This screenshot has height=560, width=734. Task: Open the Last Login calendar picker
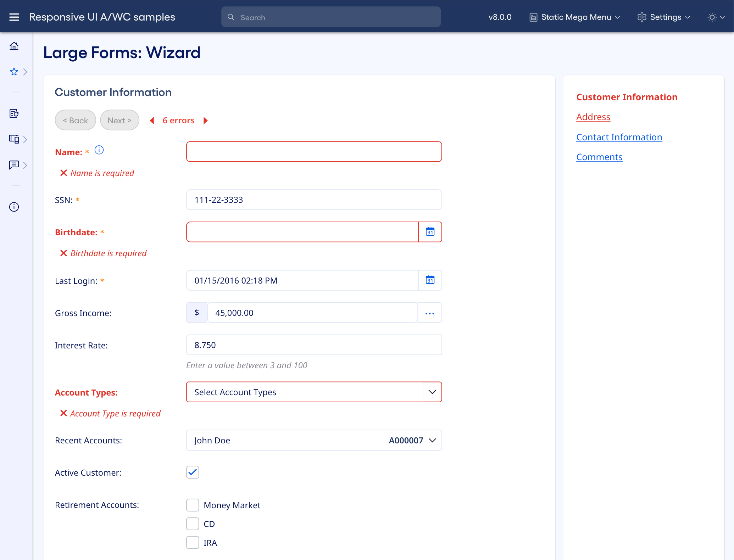pyautogui.click(x=430, y=280)
